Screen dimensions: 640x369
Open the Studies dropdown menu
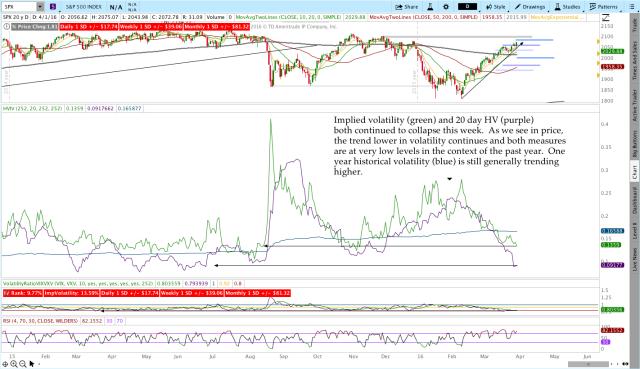(x=567, y=7)
